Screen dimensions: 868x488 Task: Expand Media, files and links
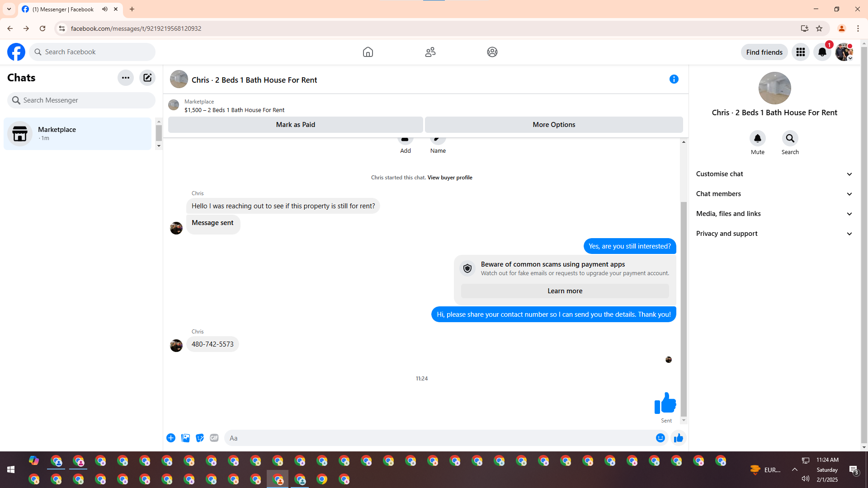tap(774, 214)
